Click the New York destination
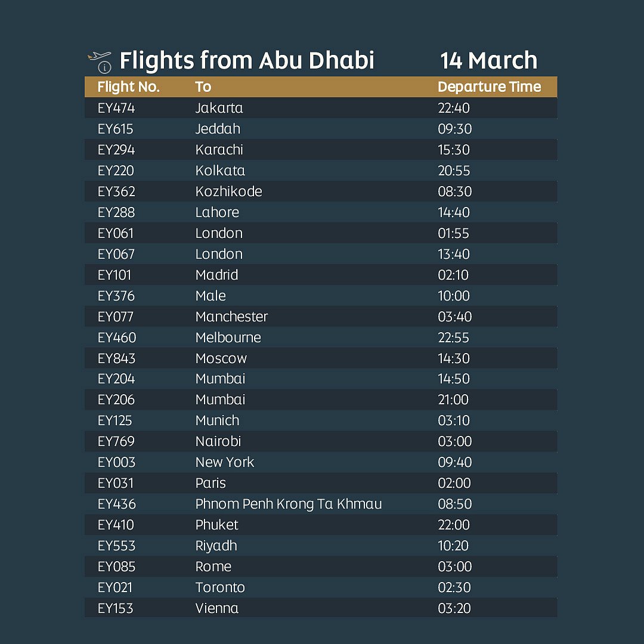Image resolution: width=644 pixels, height=644 pixels. (x=224, y=462)
